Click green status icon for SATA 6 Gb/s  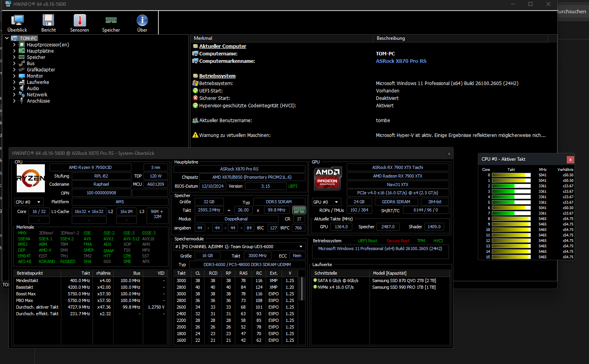[315, 280]
